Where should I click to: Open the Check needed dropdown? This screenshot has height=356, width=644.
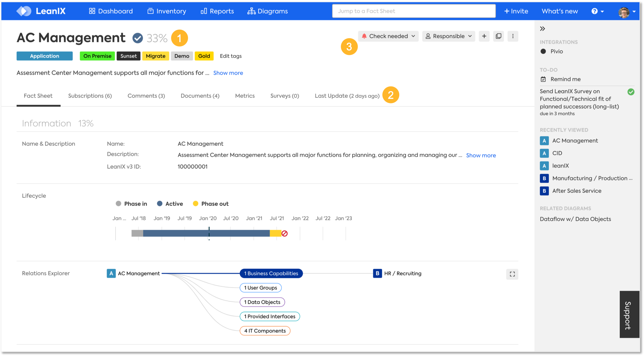click(x=388, y=36)
